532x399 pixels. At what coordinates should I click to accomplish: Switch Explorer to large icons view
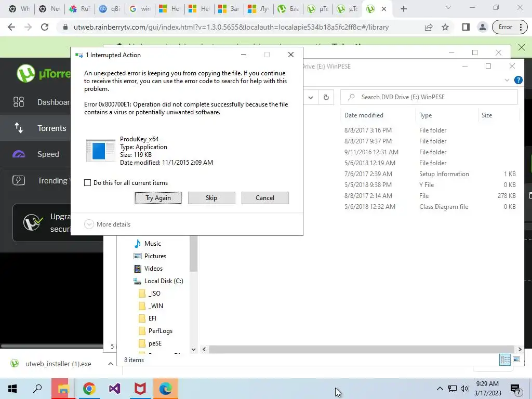pos(516,360)
